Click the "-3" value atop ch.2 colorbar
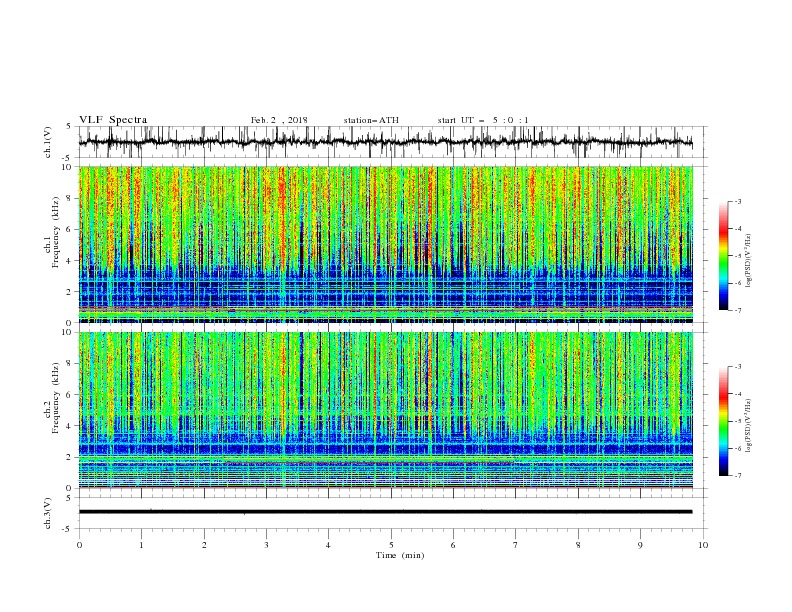792x612 pixels. (737, 367)
